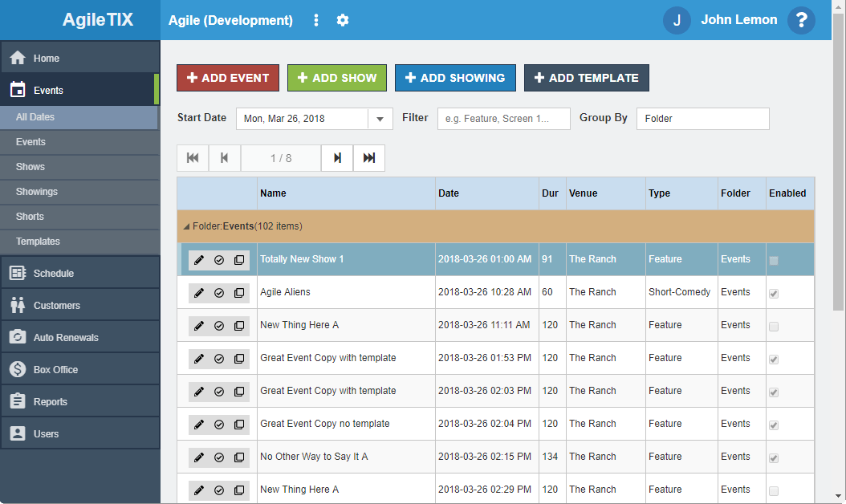846x504 pixels.
Task: Collapse the Folder: Events group
Action: (186, 227)
